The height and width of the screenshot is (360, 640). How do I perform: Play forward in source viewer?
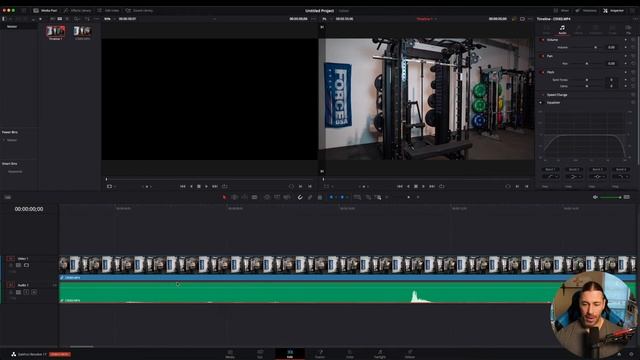[x=207, y=187]
